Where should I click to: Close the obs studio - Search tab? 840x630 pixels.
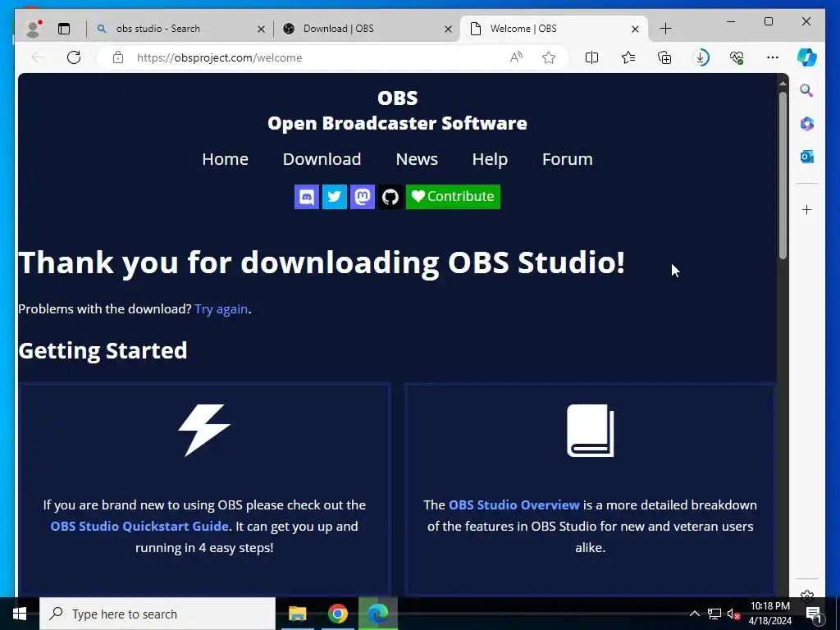point(261,29)
